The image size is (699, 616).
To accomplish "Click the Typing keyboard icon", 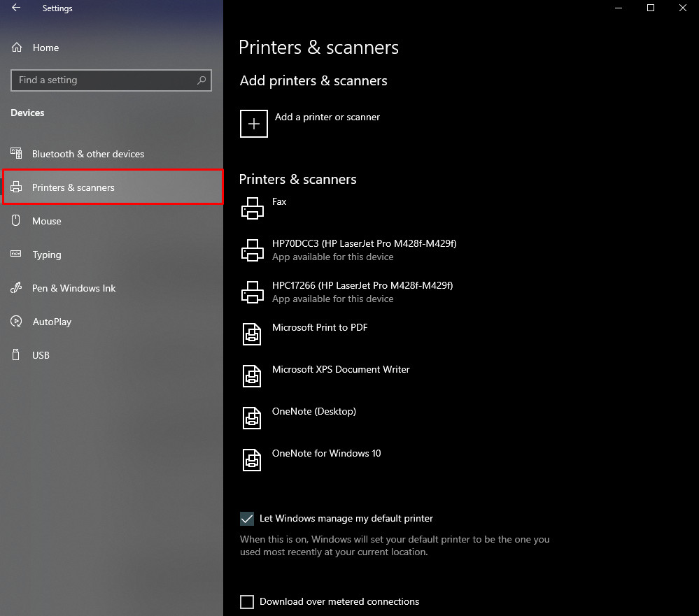I will [16, 254].
